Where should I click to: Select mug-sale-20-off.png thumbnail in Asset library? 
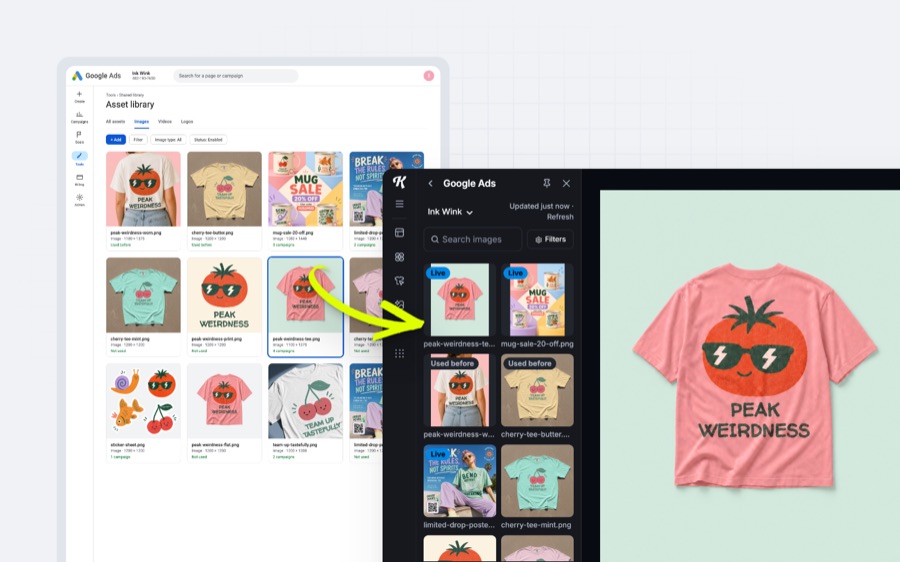pos(305,189)
